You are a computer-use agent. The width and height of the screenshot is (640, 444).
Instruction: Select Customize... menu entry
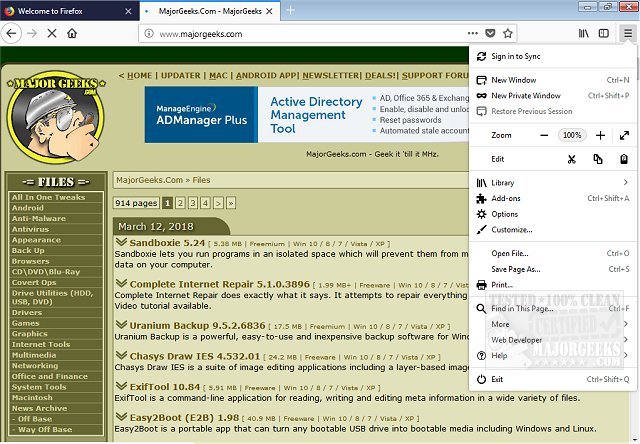pyautogui.click(x=553, y=230)
